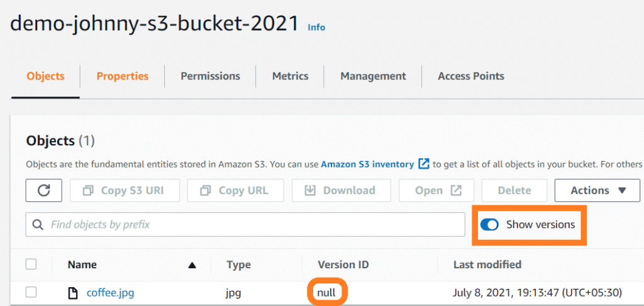This screenshot has height=306, width=644.
Task: Open the Actions dropdown menu
Action: click(597, 190)
